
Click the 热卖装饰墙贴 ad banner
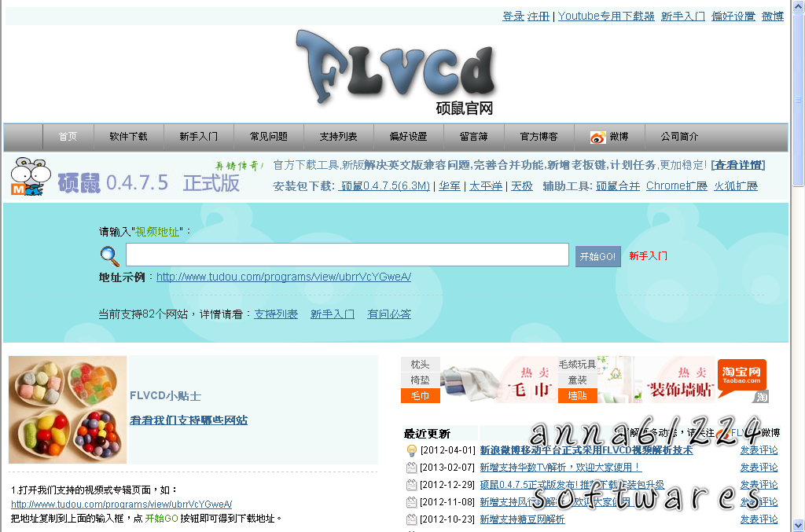657,380
